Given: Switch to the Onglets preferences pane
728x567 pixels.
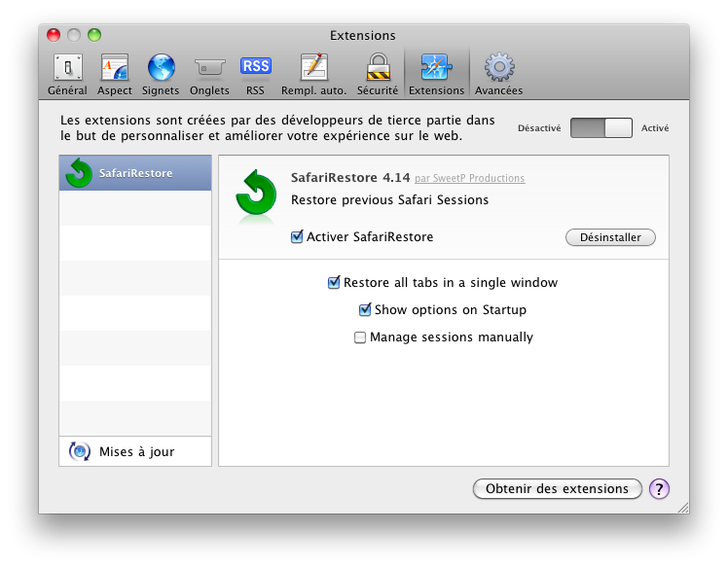Looking at the screenshot, I should 209,74.
